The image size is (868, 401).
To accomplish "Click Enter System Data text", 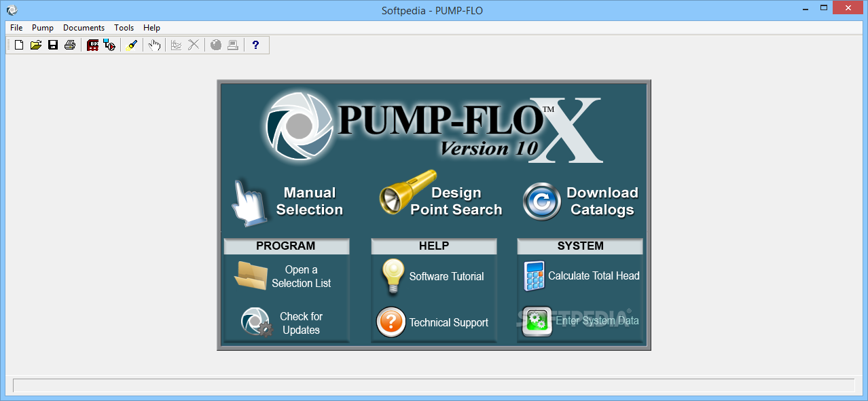I will coord(598,321).
